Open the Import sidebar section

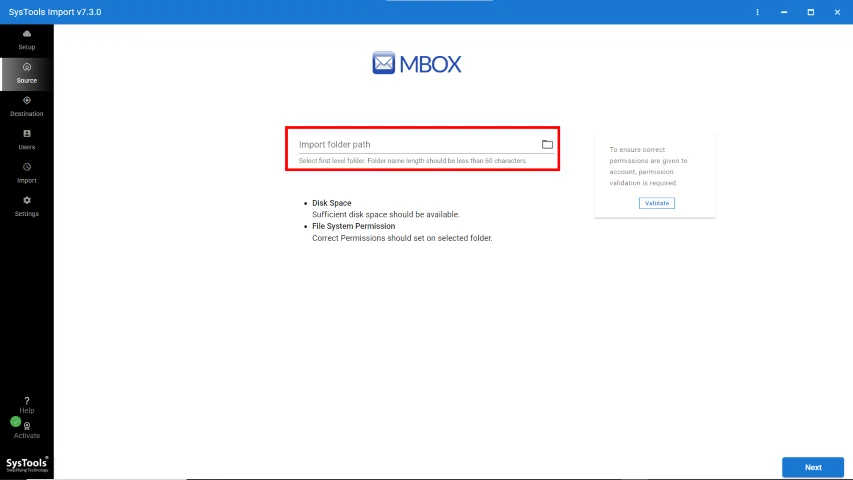pyautogui.click(x=27, y=173)
